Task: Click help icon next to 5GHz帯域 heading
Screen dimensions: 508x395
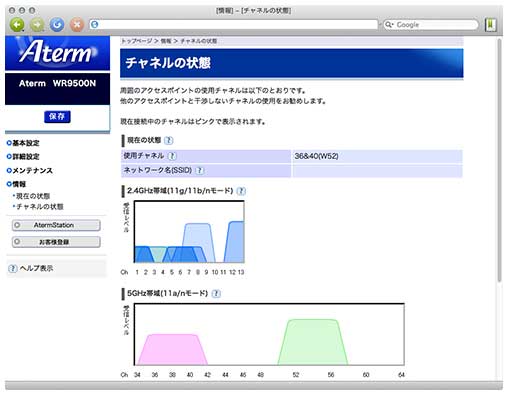Action: coord(216,294)
